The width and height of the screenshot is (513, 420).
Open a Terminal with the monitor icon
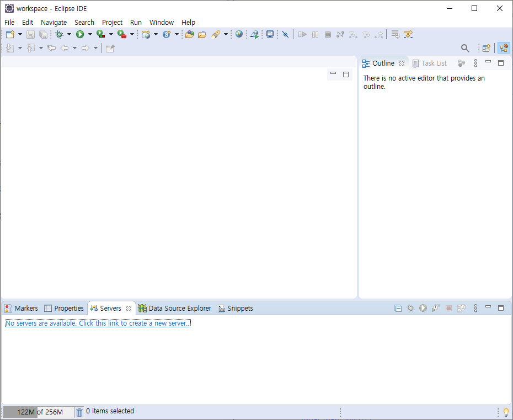tap(270, 34)
